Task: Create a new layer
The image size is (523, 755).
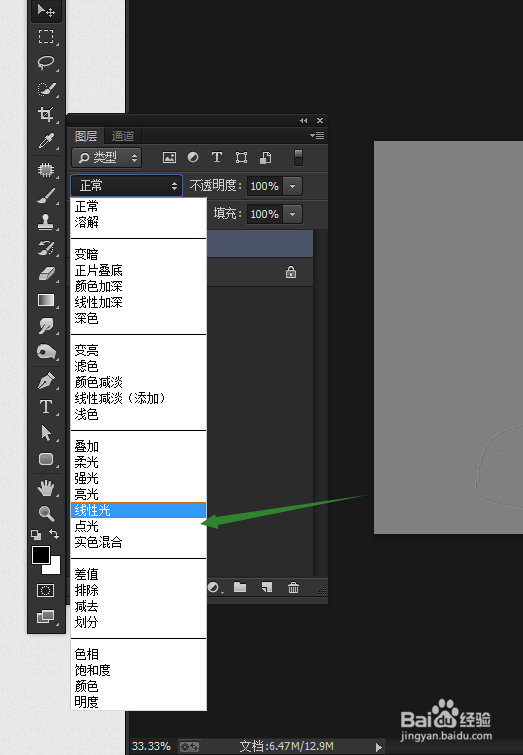Action: coord(267,587)
